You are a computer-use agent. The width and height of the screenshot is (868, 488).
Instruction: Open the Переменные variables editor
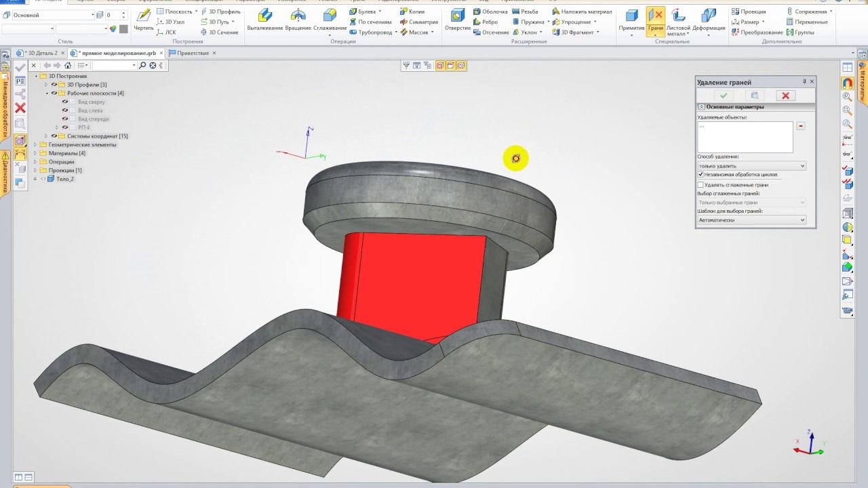click(806, 22)
